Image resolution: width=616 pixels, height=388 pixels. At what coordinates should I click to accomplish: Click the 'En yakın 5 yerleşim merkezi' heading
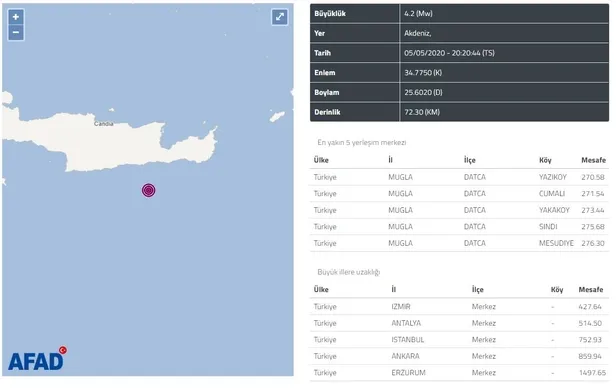[362, 143]
